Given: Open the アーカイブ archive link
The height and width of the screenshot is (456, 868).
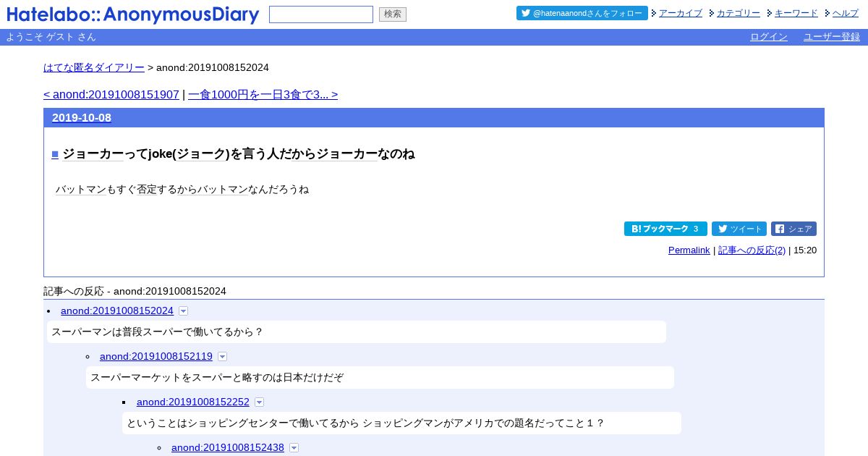Looking at the screenshot, I should pos(681,13).
